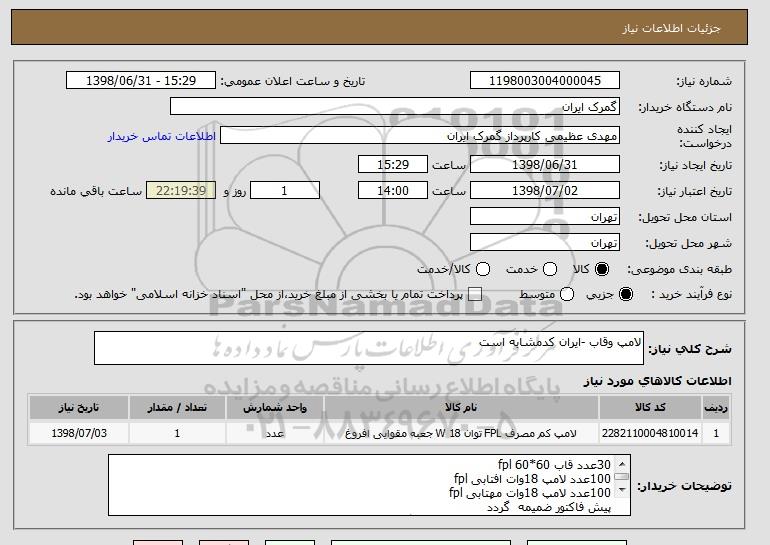The height and width of the screenshot is (545, 770).
Task: Click the buyer notes text area
Action: point(369,485)
